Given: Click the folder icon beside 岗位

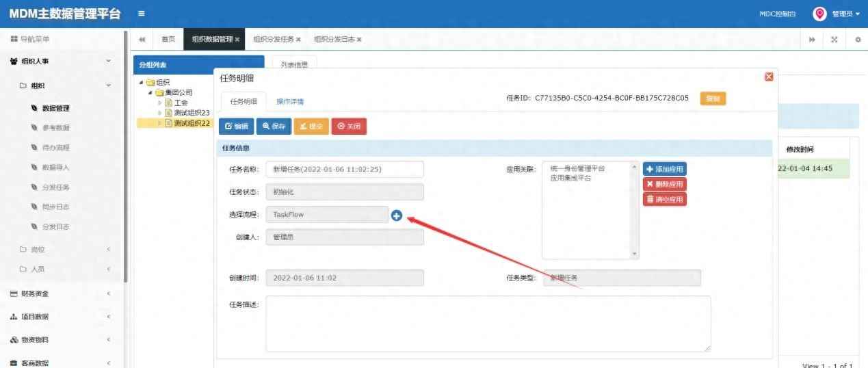Looking at the screenshot, I should [23, 250].
